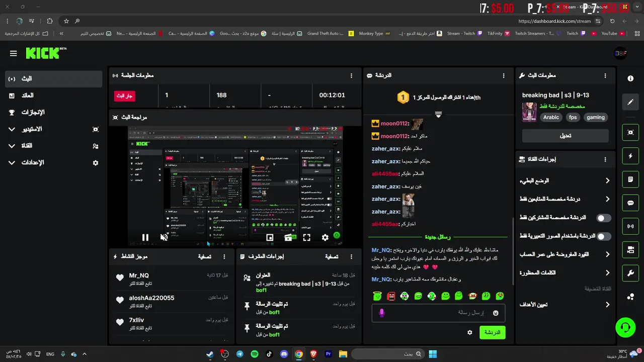Select الإنجازات in left sidebar
Viewport: 644px width, 362px height.
54,112
